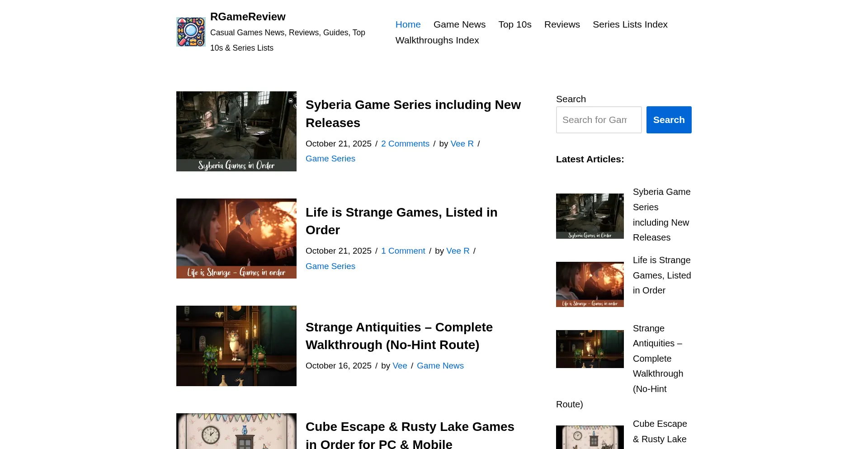
Task: Navigate to Series Lists Index
Action: click(630, 24)
